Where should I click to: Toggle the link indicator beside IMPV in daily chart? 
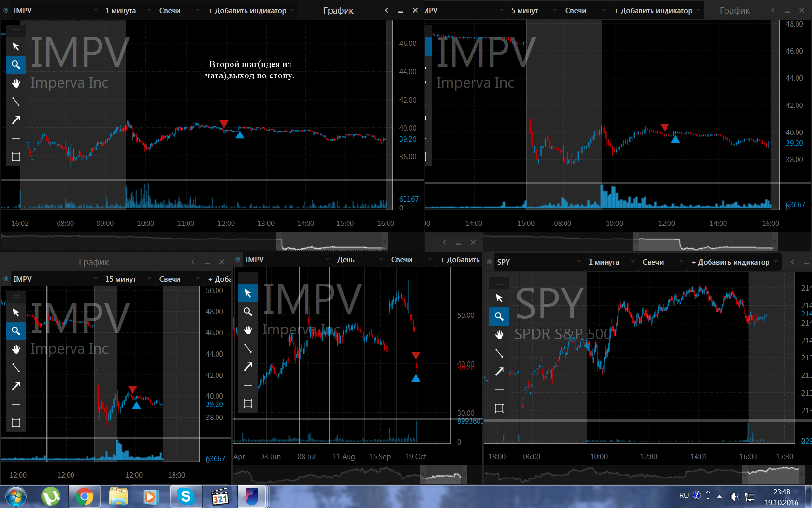238,260
